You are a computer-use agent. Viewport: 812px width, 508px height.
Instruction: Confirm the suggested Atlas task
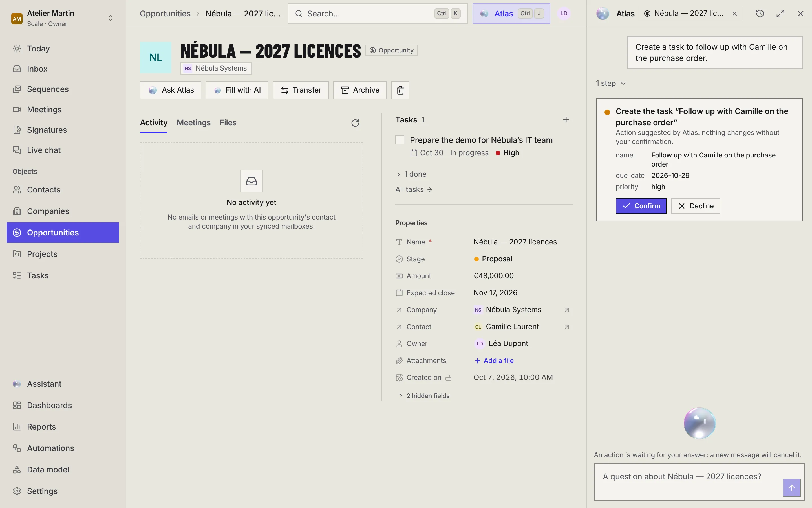641,206
